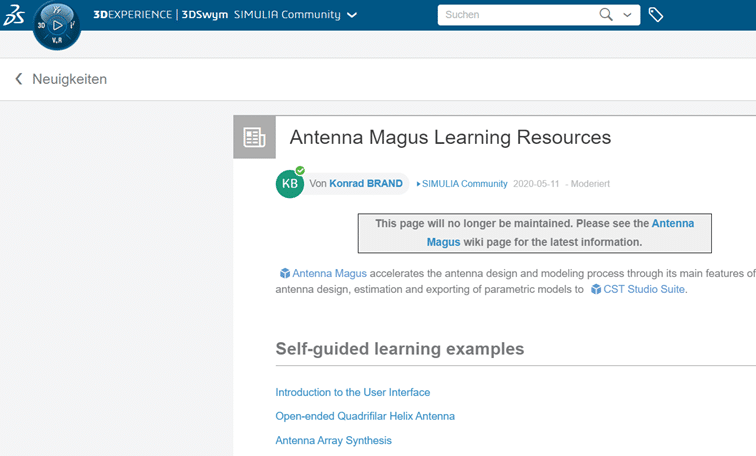Click the wiki page icon beside title
Screen dimensions: 756x456
click(254, 137)
